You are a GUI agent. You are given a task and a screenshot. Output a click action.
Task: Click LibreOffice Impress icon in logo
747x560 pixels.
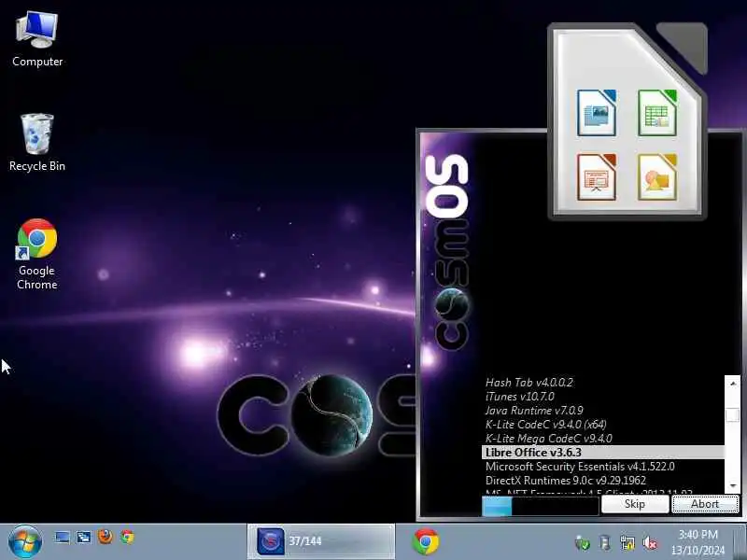pos(597,177)
